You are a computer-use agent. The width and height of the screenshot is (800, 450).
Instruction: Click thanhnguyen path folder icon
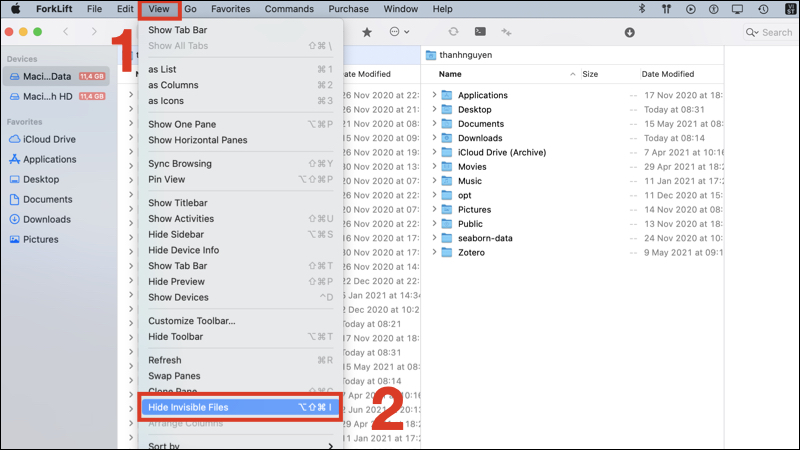[431, 55]
